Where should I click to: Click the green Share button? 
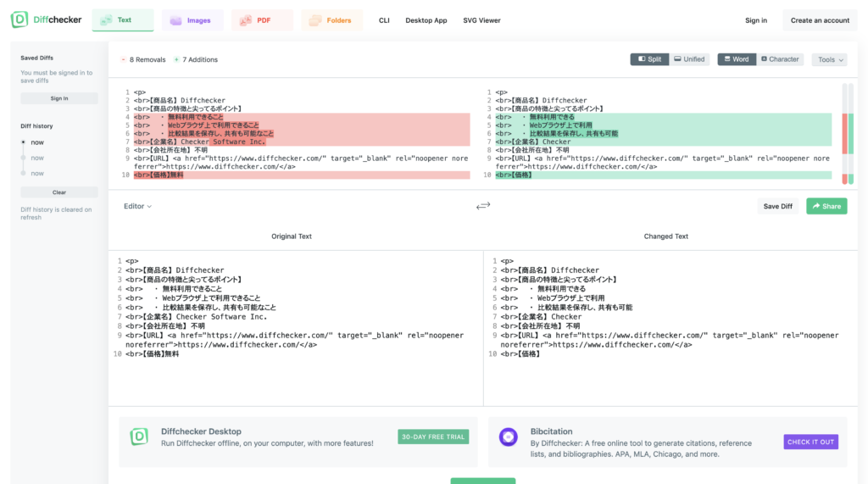(x=826, y=206)
